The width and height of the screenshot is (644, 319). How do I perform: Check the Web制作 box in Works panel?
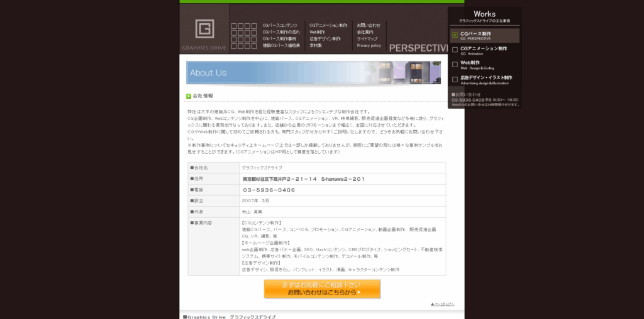pos(455,64)
